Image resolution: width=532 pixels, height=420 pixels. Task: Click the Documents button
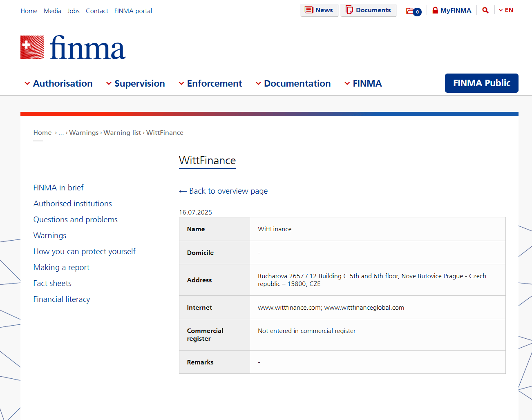click(369, 10)
